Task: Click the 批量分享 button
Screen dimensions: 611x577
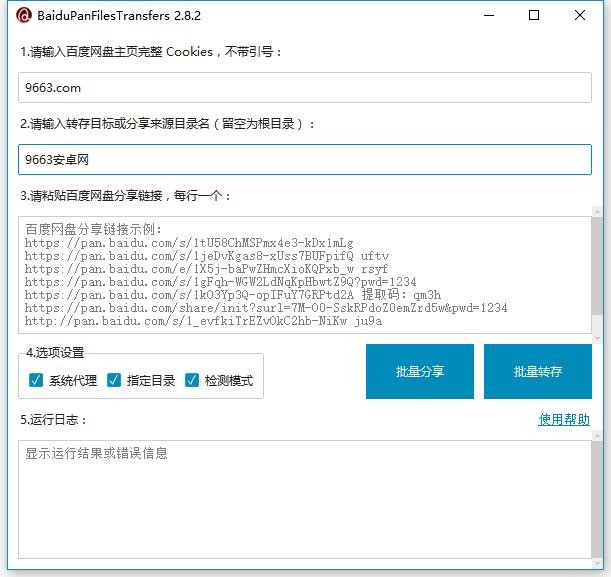Action: [x=420, y=371]
